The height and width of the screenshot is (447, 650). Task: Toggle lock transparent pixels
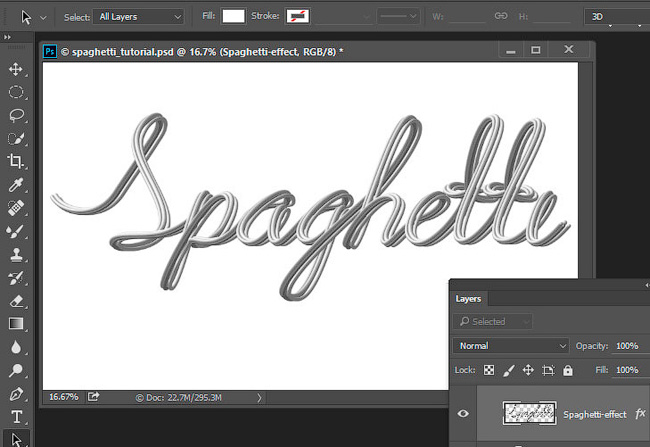[489, 370]
